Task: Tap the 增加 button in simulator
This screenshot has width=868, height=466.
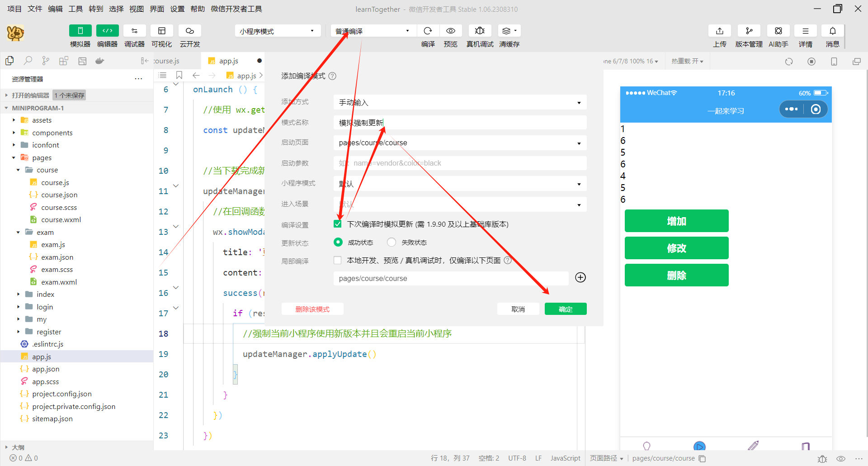Action: [676, 221]
